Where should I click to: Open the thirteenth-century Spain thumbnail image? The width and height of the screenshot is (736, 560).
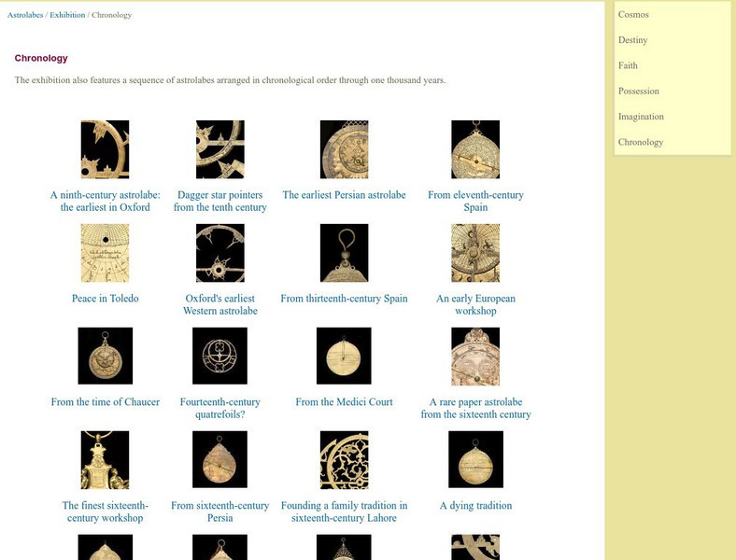344,253
